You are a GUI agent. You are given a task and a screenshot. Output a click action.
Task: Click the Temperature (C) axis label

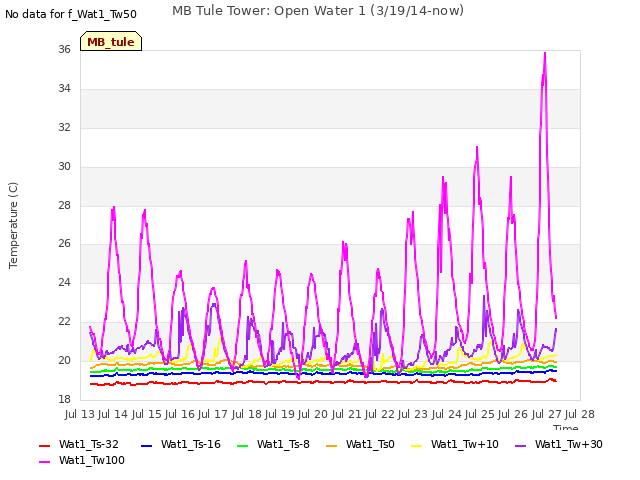(13, 225)
